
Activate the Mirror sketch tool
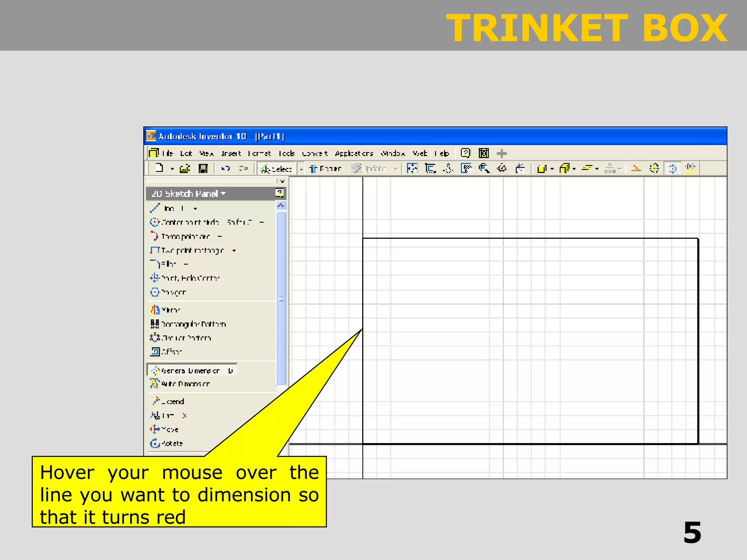pyautogui.click(x=165, y=310)
